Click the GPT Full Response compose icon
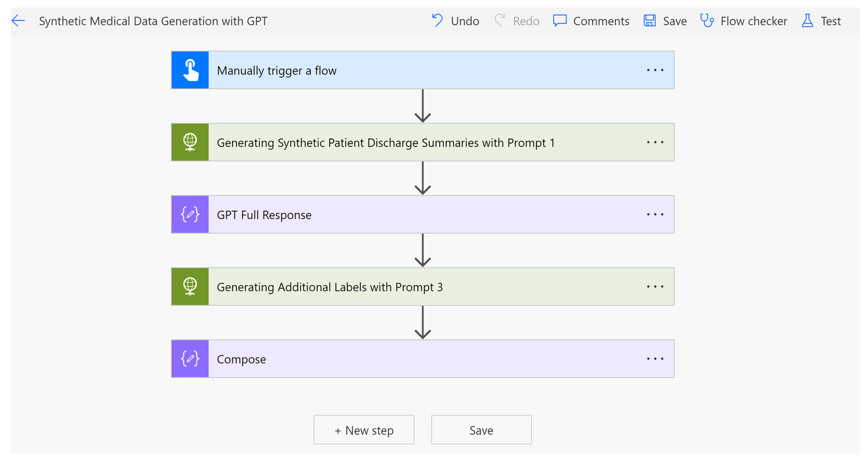868x461 pixels. [x=190, y=214]
